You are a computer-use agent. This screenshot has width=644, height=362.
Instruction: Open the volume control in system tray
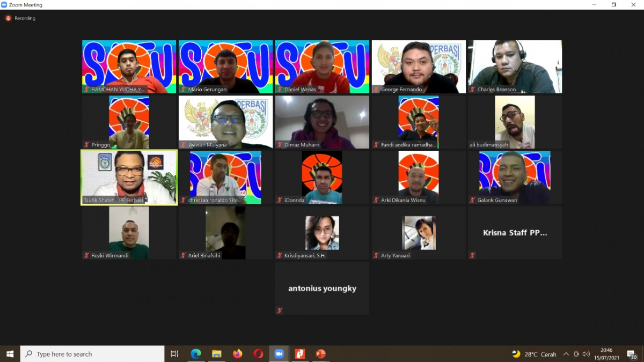(586, 354)
